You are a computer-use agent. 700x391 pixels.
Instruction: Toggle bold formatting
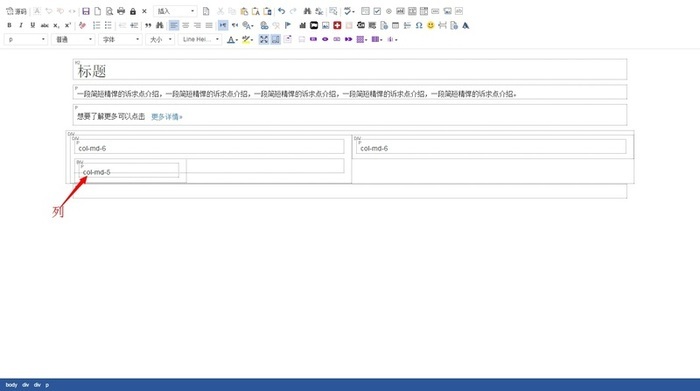[9, 25]
